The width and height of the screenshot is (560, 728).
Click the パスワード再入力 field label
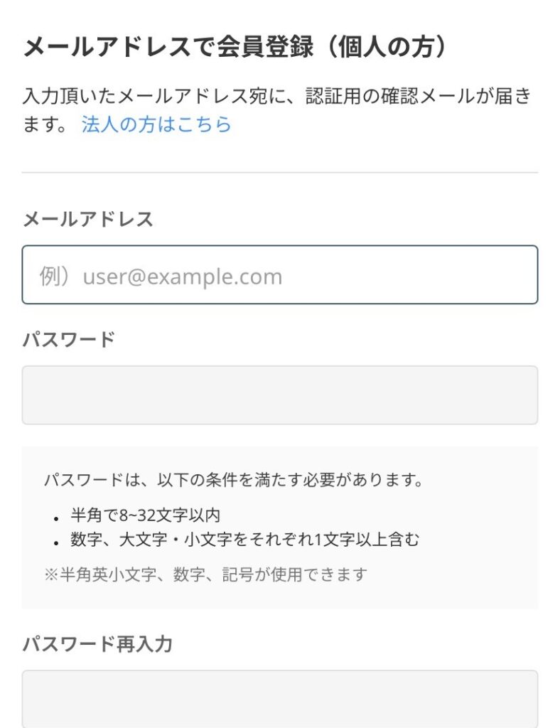[x=97, y=644]
